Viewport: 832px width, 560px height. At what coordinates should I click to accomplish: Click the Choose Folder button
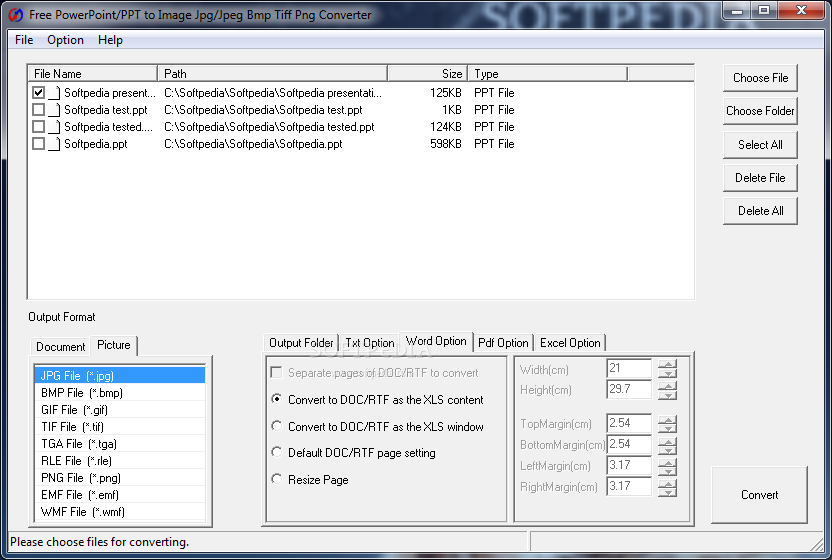(760, 111)
